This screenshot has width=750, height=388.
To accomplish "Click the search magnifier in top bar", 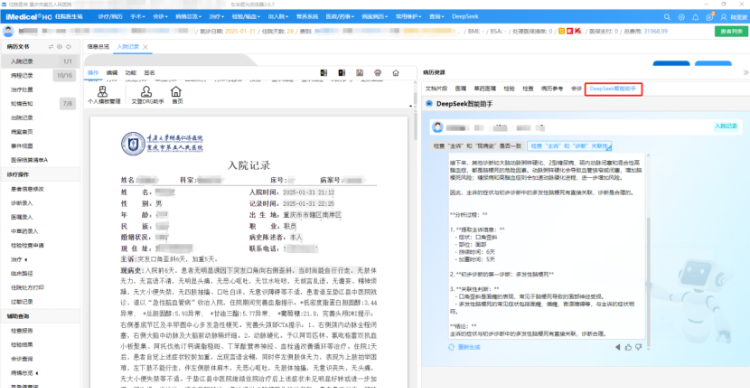I will pos(667,17).
